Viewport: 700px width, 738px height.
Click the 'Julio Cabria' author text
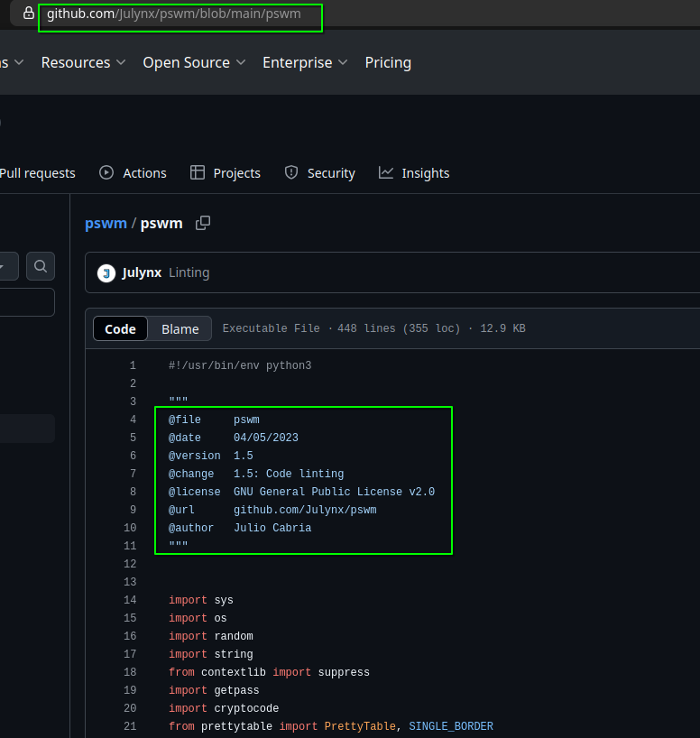click(272, 528)
